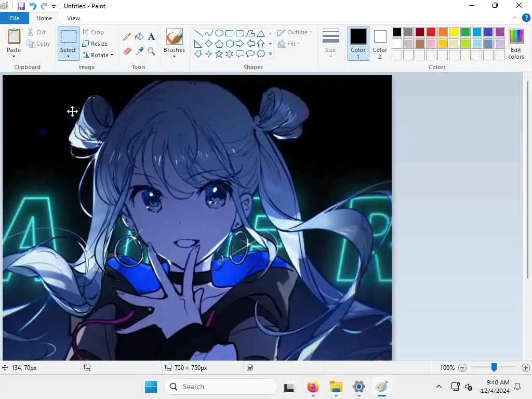Click the Save icon in title bar
Viewport: 532px width, 399px height.
coord(21,6)
